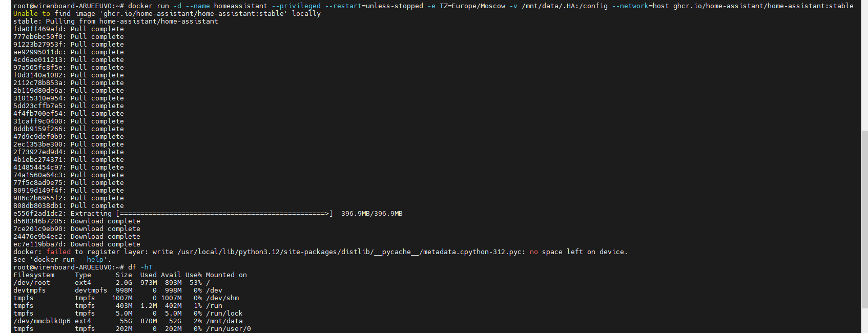868x333 pixels.
Task: Click 'Unable to find image' warning line
Action: coord(167,14)
